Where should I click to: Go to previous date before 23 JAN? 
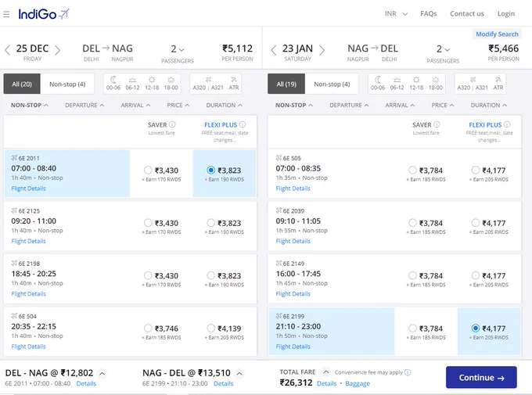[x=274, y=50]
